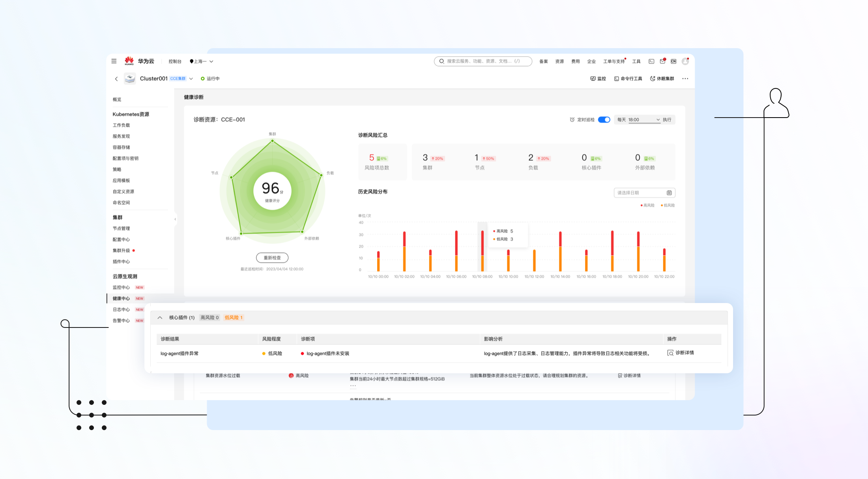
Task: Click the 休眠集群 hibernate cluster icon
Action: coord(653,79)
